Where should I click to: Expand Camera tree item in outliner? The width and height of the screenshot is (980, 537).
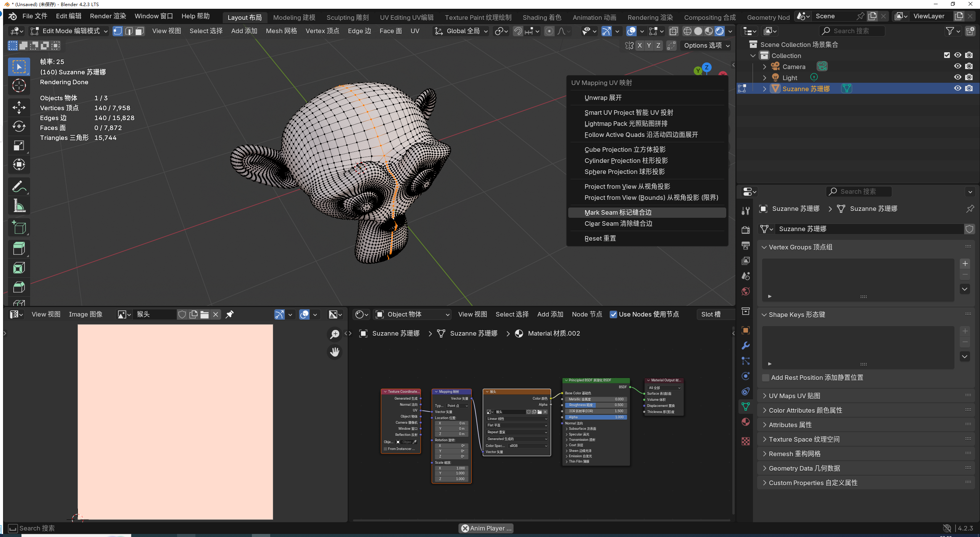pyautogui.click(x=764, y=67)
